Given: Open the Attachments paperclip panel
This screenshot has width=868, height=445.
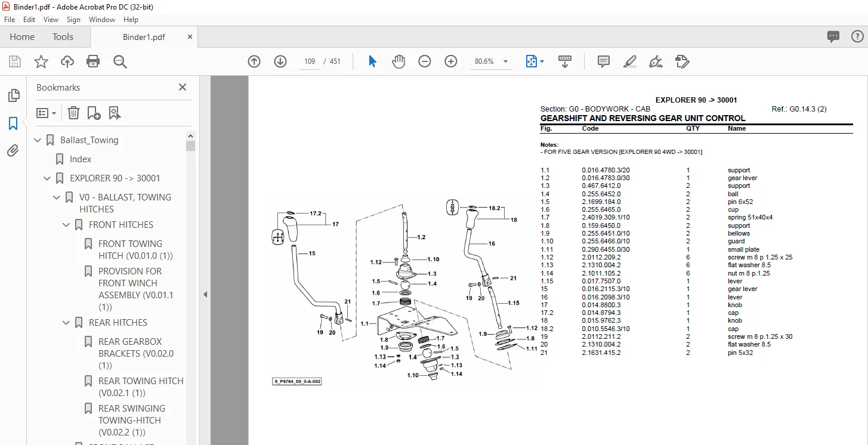Looking at the screenshot, I should (13, 150).
